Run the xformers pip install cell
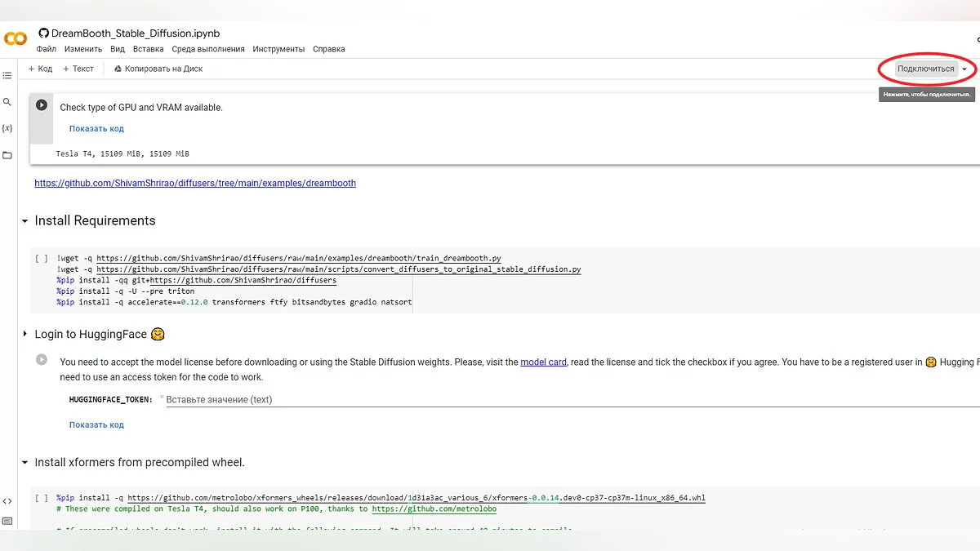The image size is (980, 551). (x=42, y=498)
